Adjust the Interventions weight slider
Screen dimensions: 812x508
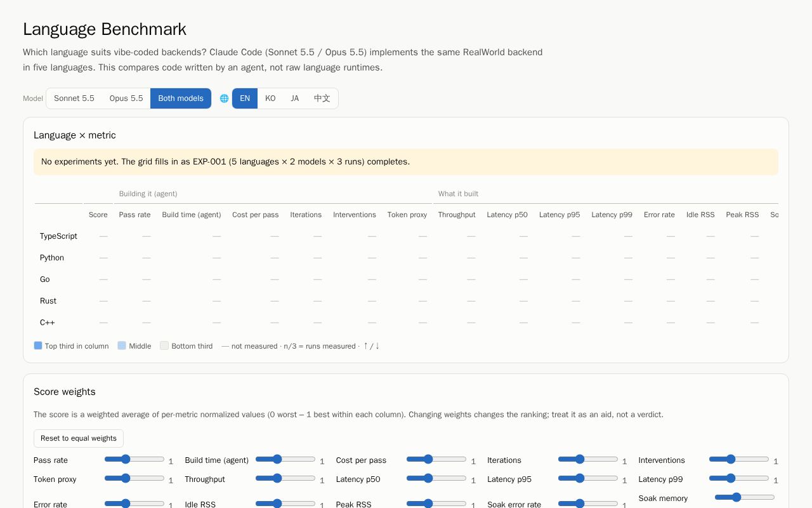coord(739,459)
